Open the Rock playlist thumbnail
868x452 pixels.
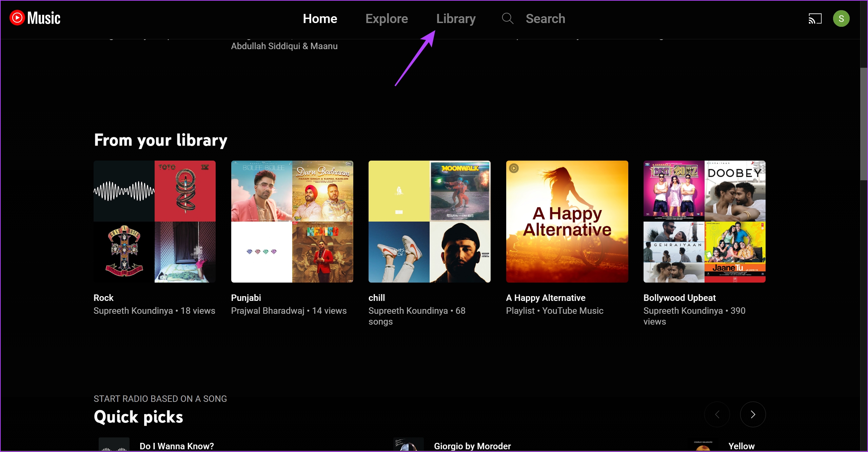pos(155,222)
